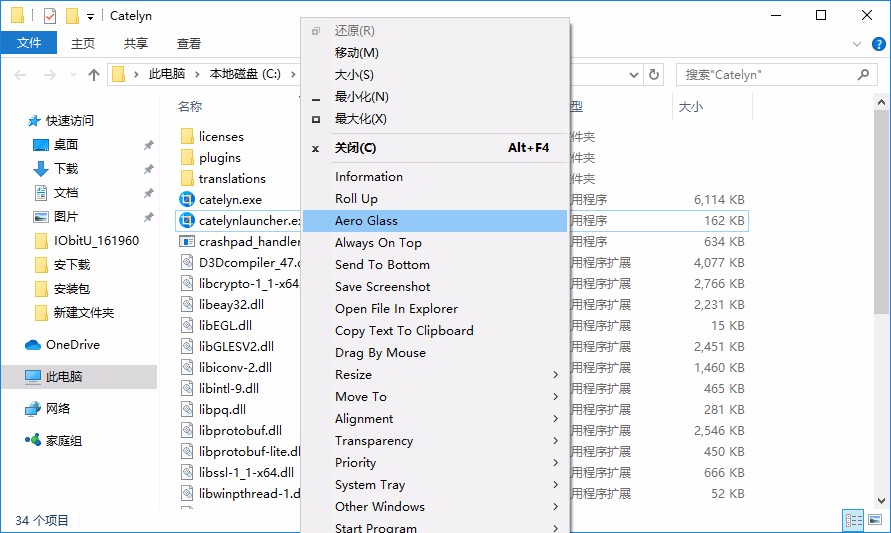
Task: Open the 共享 ribbon tab
Action: (136, 43)
